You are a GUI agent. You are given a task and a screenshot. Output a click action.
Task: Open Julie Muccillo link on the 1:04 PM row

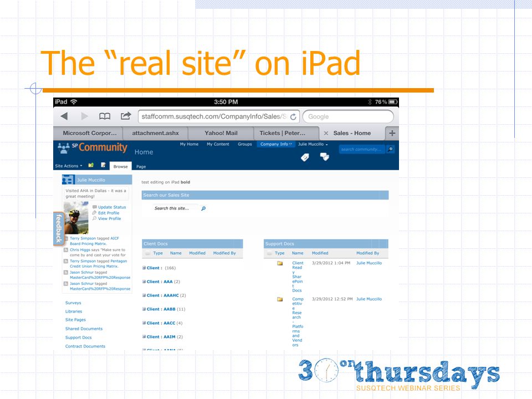(369, 263)
